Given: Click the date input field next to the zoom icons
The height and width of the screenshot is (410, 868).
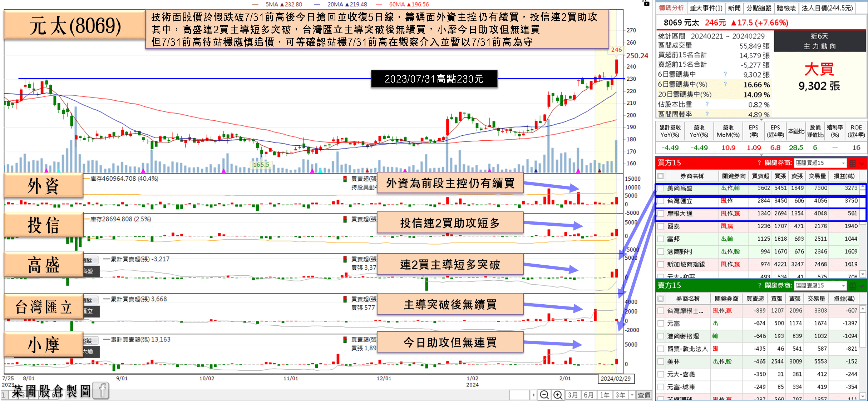Looking at the screenshot, I should (519, 395).
